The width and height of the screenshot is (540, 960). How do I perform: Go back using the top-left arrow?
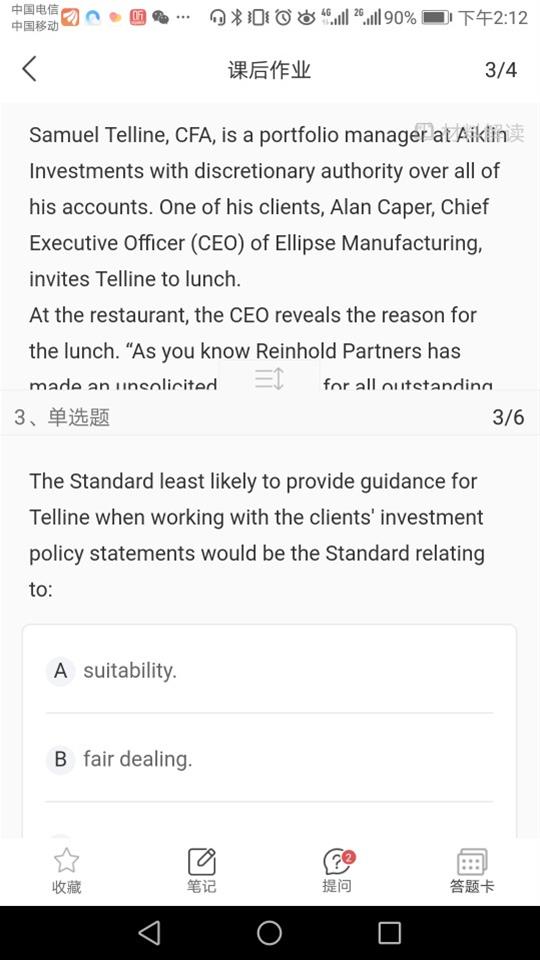point(29,69)
